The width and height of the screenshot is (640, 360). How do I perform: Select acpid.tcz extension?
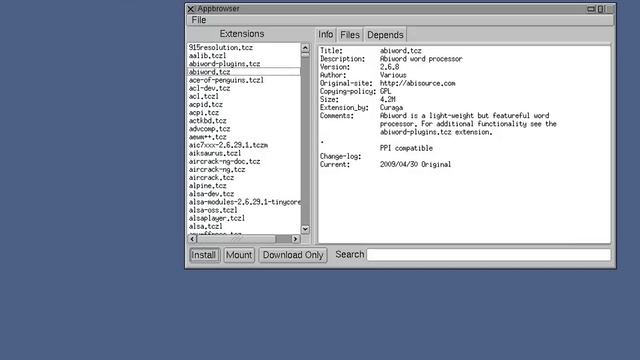point(244,104)
